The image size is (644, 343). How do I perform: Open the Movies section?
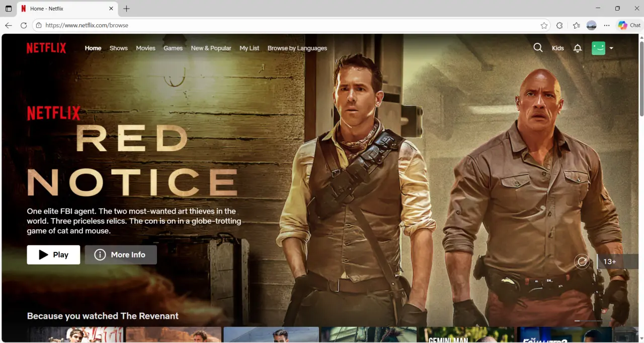coord(145,48)
